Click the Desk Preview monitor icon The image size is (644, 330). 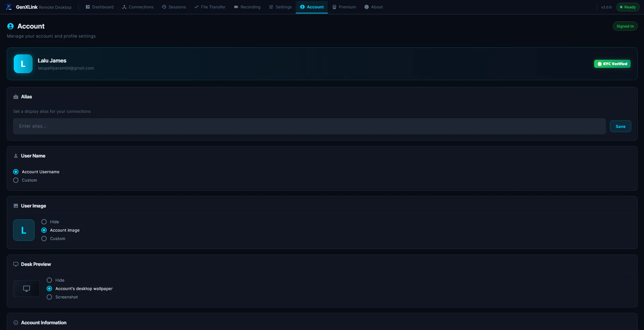coord(16,264)
